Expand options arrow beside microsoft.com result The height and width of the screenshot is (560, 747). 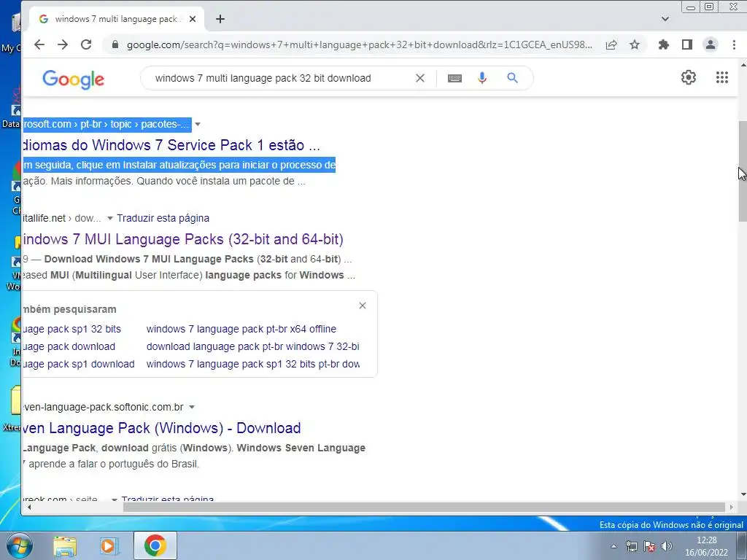point(198,124)
